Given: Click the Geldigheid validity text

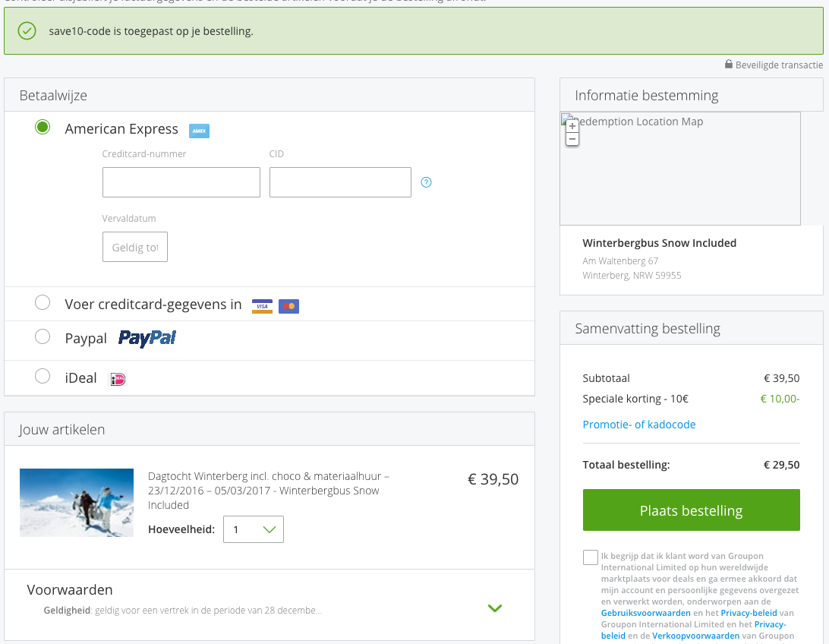Looking at the screenshot, I should pos(182,611).
